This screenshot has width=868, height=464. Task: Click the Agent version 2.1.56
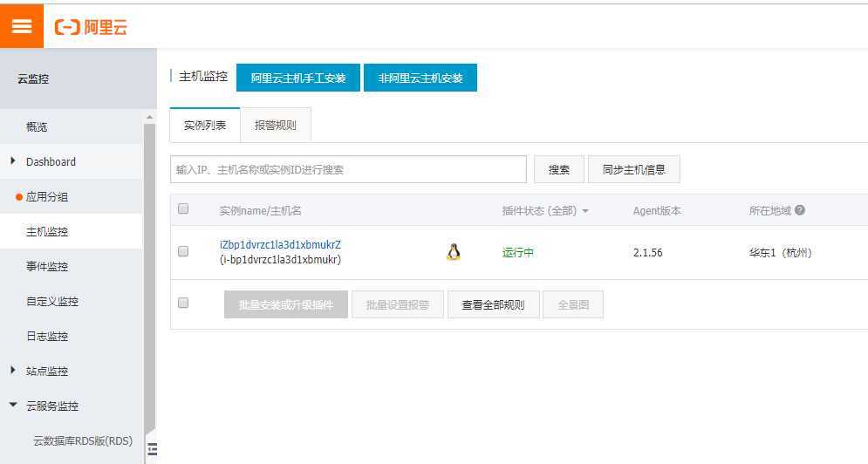tap(647, 252)
